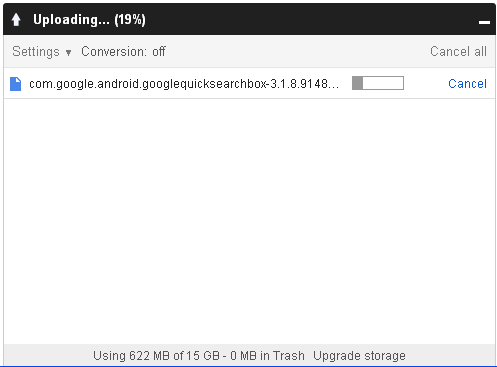Click the Using 622 MB of 15 GB text

[156, 356]
